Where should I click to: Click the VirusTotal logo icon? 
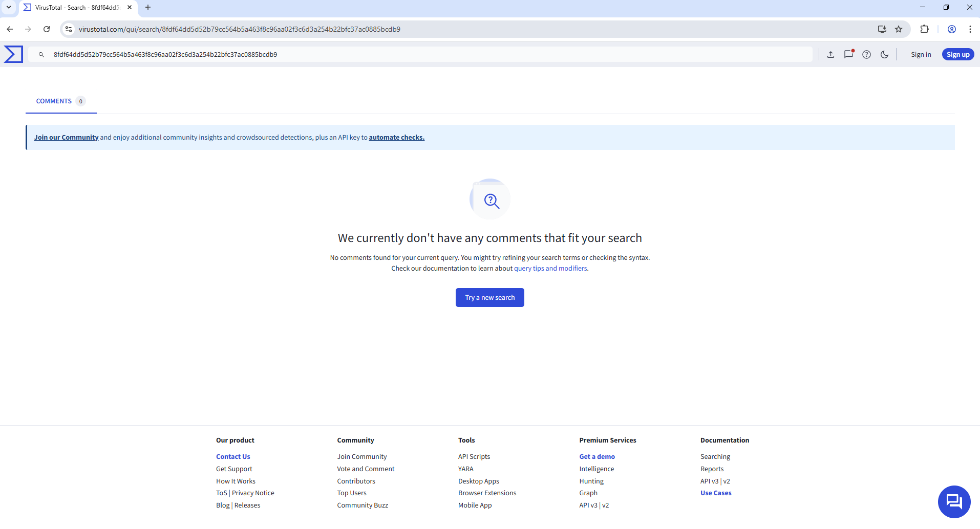pyautogui.click(x=13, y=54)
